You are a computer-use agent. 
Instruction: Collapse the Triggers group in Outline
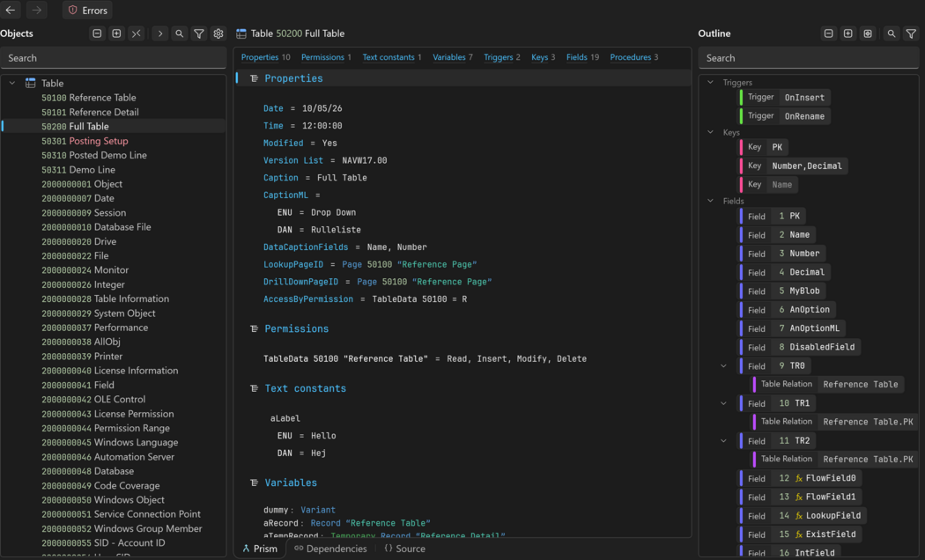coord(711,83)
